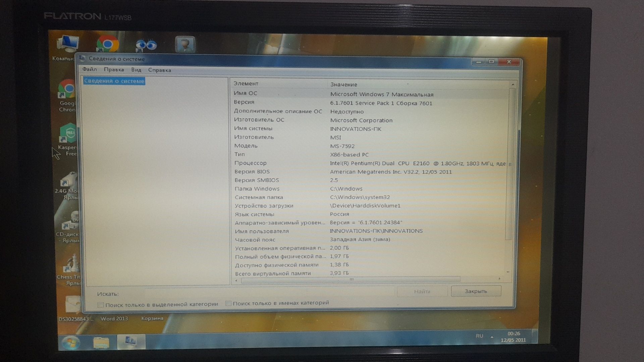Focus the Искать search field
The image size is (644, 362).
click(257, 293)
